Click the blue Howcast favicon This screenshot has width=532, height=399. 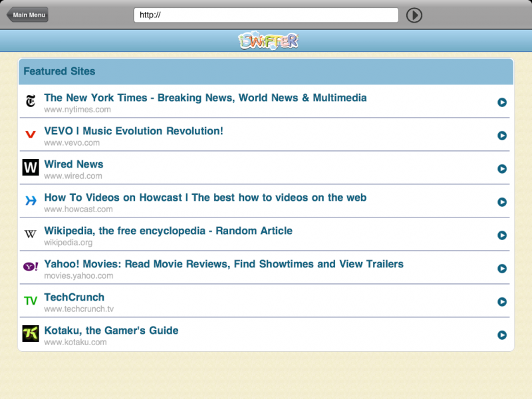(31, 201)
